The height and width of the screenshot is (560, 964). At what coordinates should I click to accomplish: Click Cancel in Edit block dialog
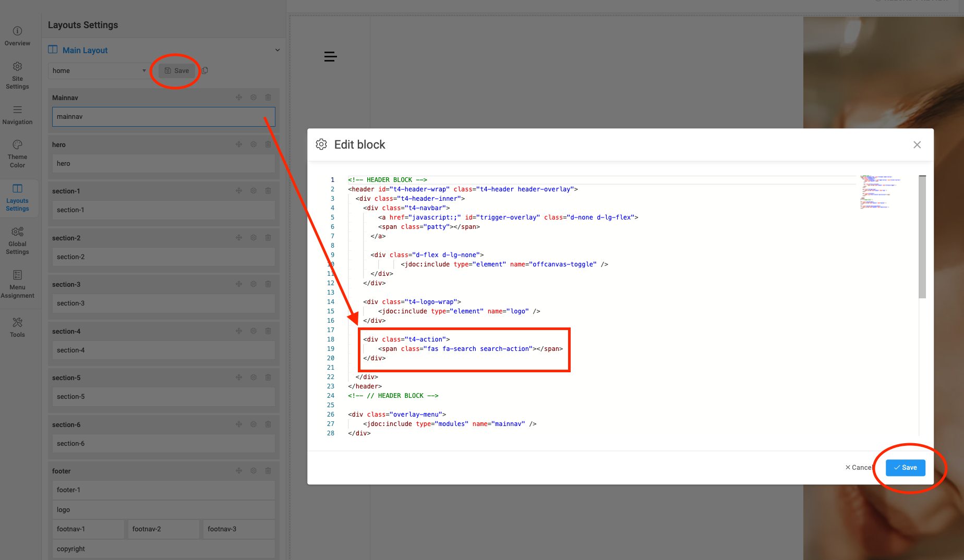858,468
